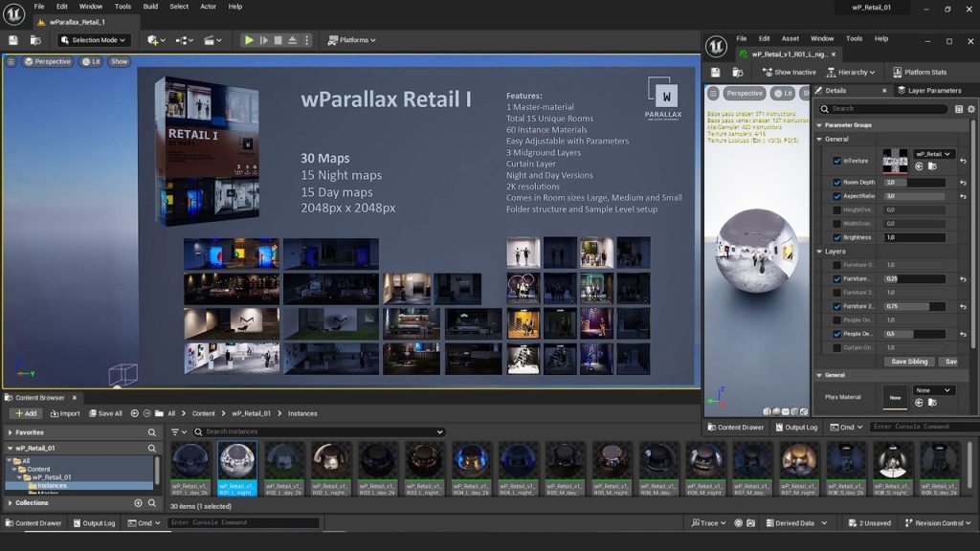This screenshot has height=551, width=980.
Task: Click the AspectRatio value slider
Action: (914, 196)
